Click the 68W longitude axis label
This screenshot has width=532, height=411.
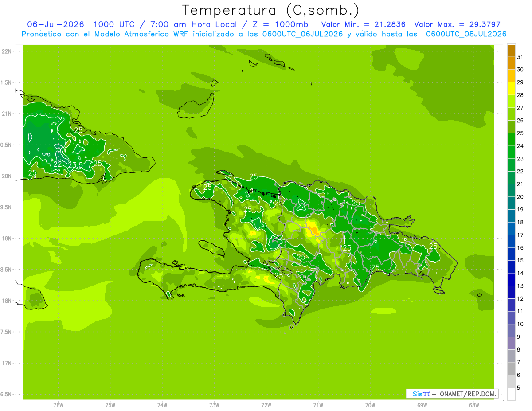point(474,405)
